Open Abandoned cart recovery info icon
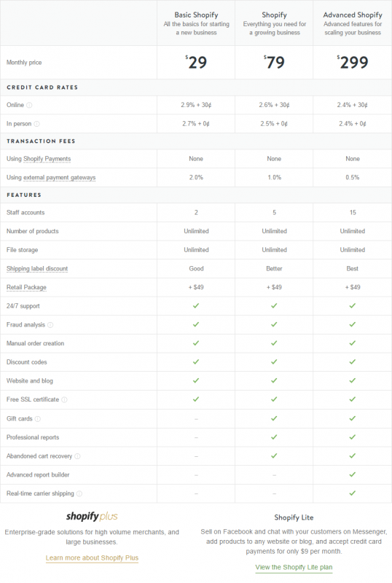 coord(77,456)
